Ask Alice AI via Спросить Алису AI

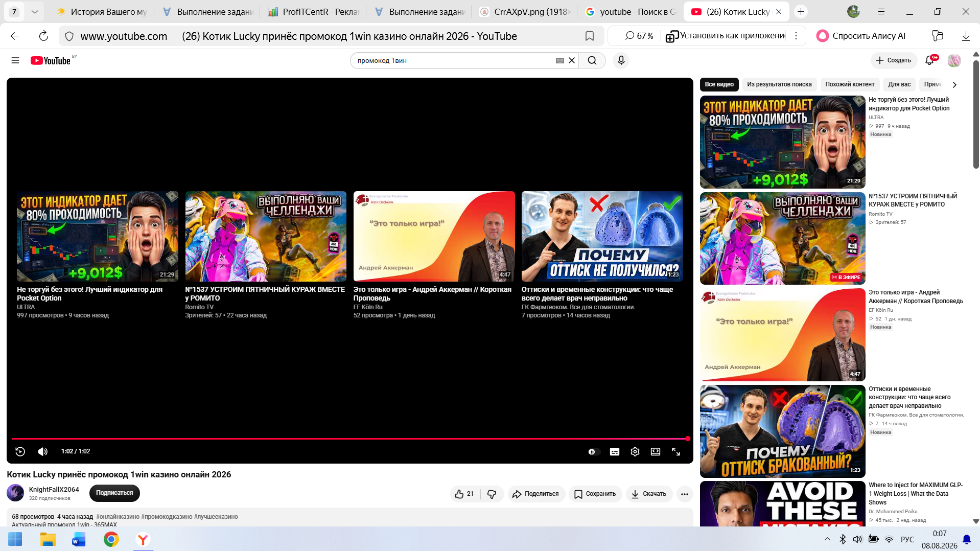coord(861,36)
